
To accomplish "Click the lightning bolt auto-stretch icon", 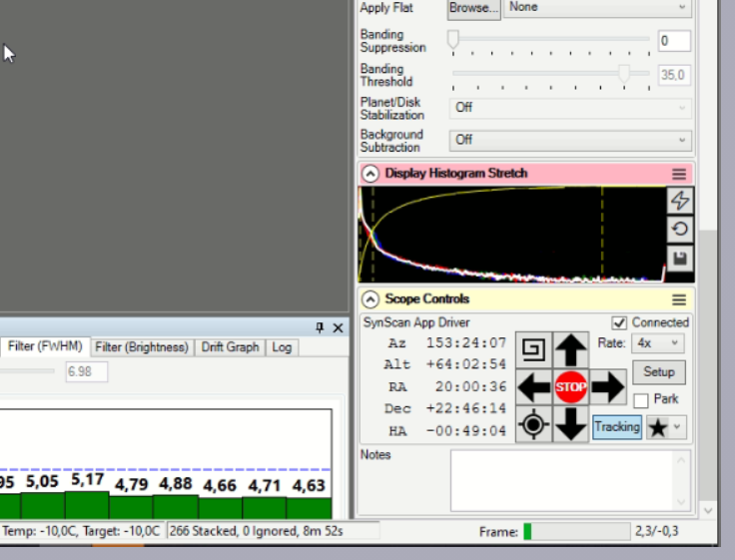I will pos(680,201).
